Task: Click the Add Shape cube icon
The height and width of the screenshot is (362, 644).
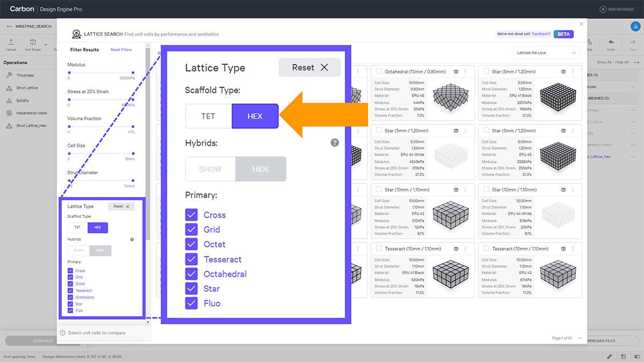Action: click(33, 42)
